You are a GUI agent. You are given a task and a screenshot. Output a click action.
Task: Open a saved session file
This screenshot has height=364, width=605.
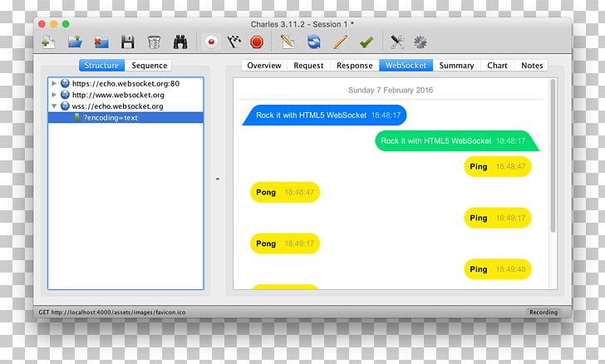click(75, 42)
